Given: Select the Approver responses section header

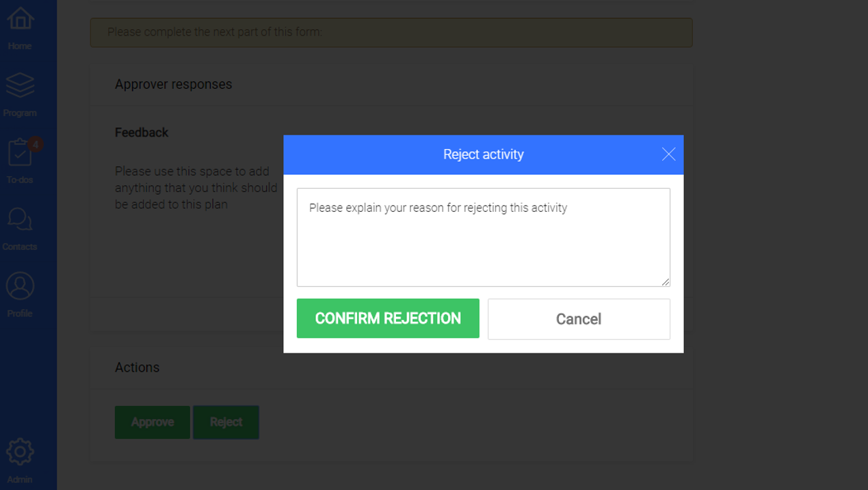Looking at the screenshot, I should pos(174,84).
